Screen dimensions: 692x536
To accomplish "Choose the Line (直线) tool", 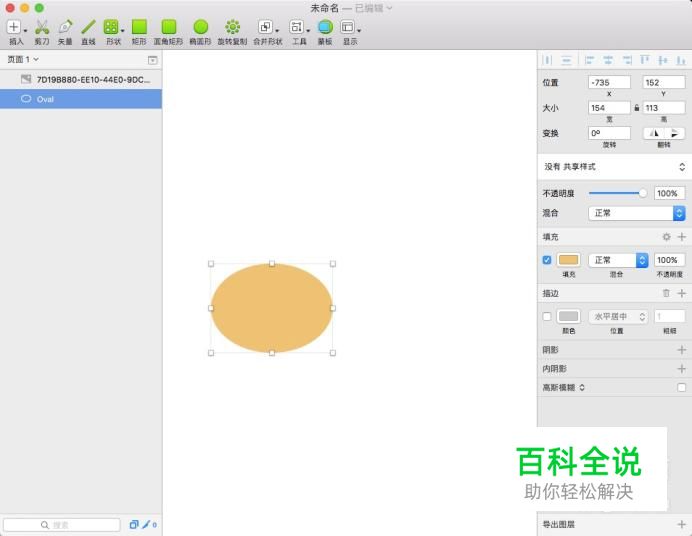I will (88, 27).
